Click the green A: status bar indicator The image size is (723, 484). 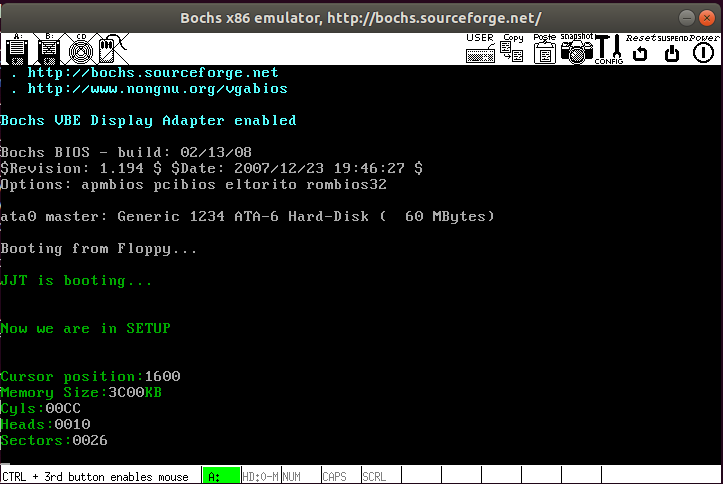point(221,476)
